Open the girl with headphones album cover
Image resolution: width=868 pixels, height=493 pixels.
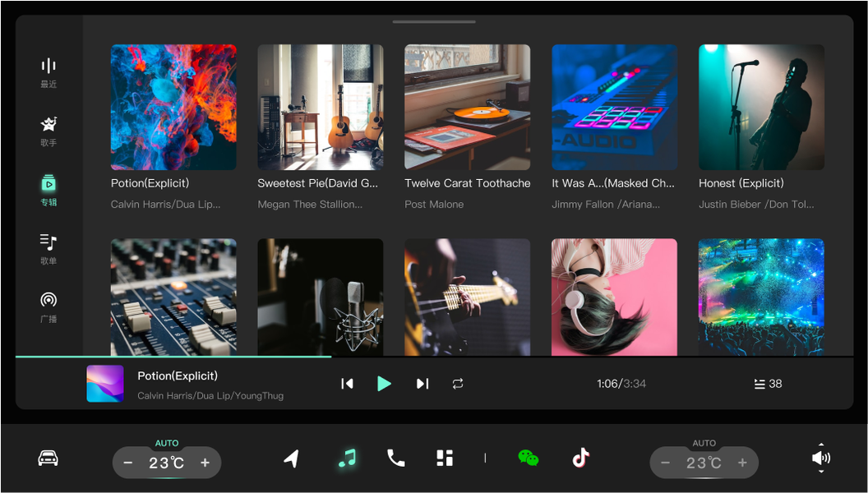tap(615, 297)
